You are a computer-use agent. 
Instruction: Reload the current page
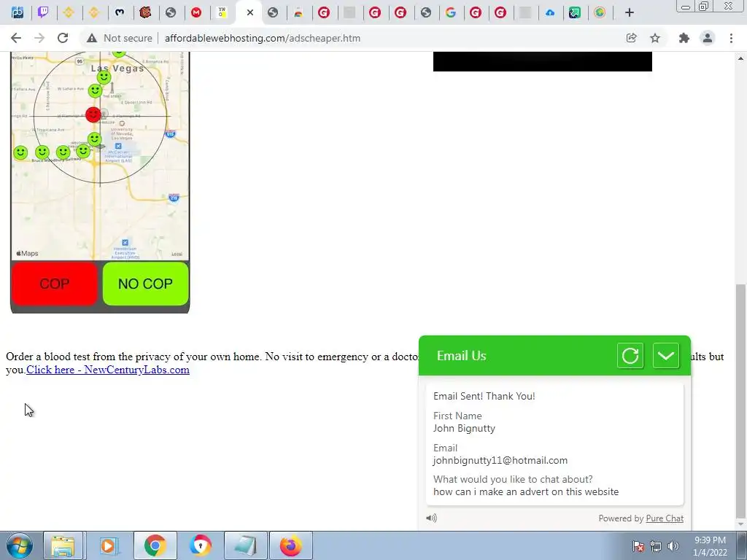pyautogui.click(x=63, y=38)
